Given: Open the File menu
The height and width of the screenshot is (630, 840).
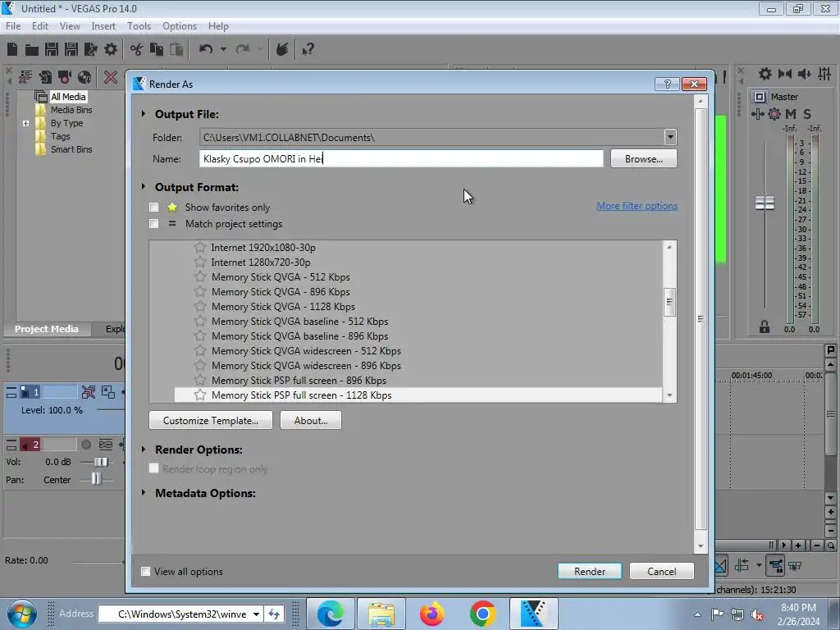Looking at the screenshot, I should click(x=13, y=26).
